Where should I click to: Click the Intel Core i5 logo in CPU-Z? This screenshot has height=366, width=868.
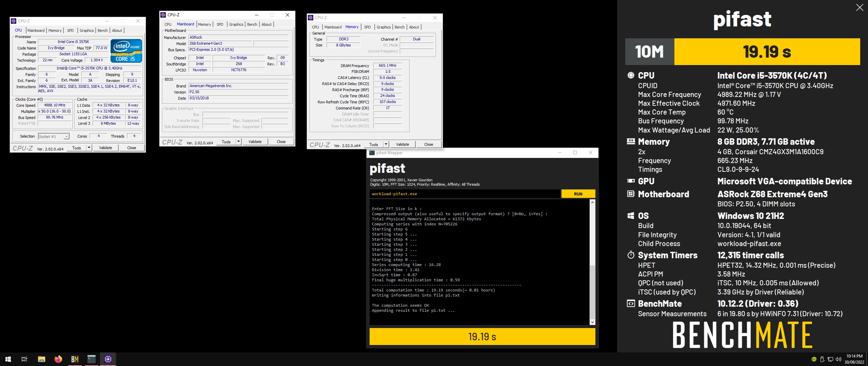pyautogui.click(x=126, y=51)
